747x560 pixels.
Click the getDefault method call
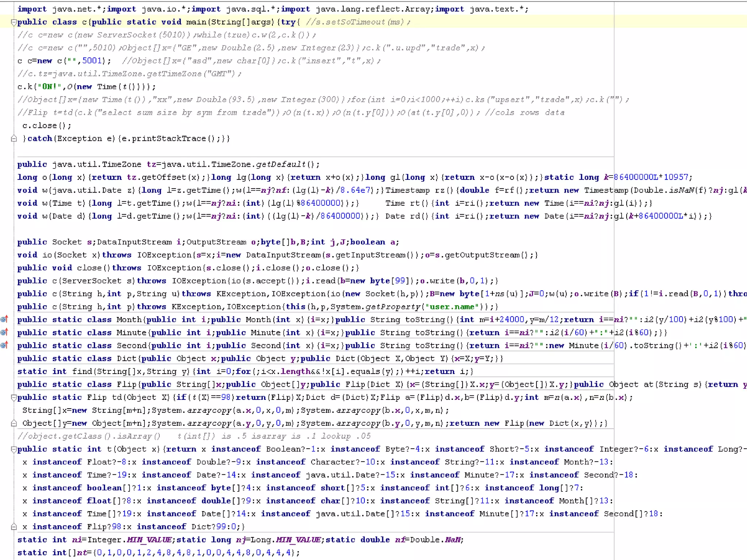click(280, 165)
